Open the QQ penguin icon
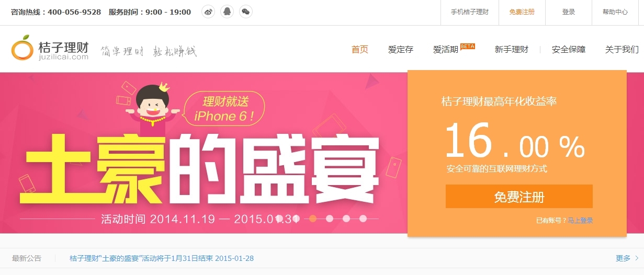This screenshot has width=644, height=275. 227,12
